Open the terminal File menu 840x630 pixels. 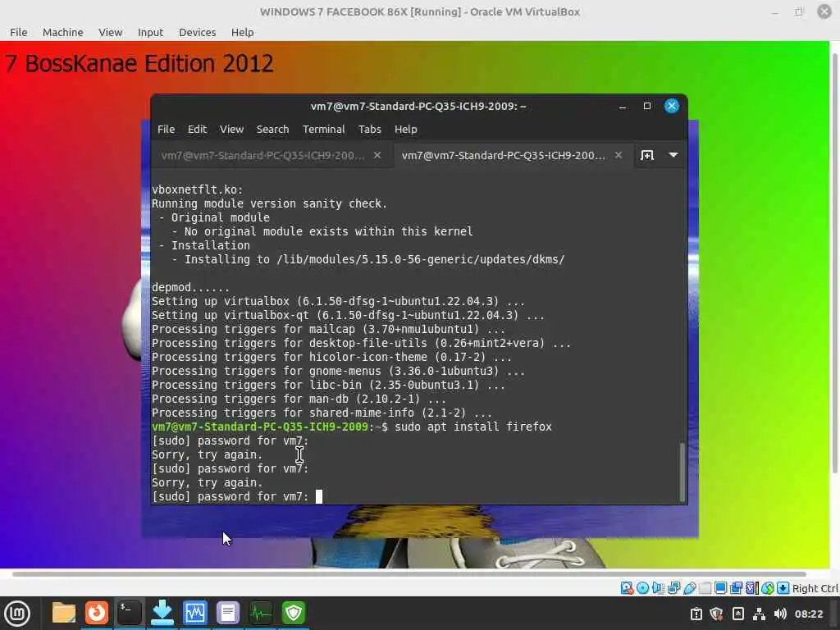(x=166, y=129)
